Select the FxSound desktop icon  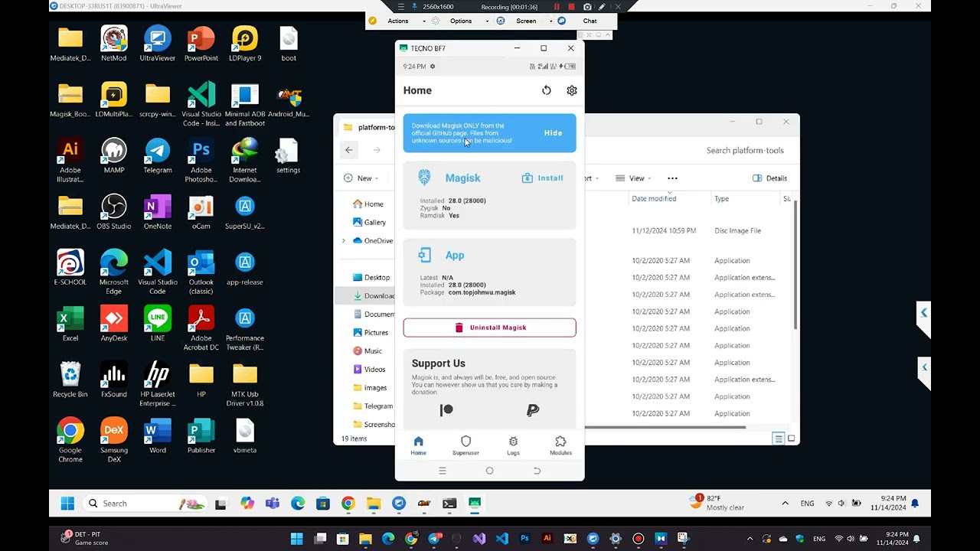tap(114, 380)
